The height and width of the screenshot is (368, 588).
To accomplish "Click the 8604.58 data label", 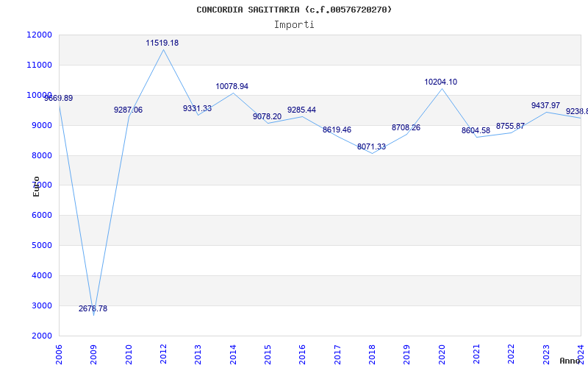I will (476, 130).
